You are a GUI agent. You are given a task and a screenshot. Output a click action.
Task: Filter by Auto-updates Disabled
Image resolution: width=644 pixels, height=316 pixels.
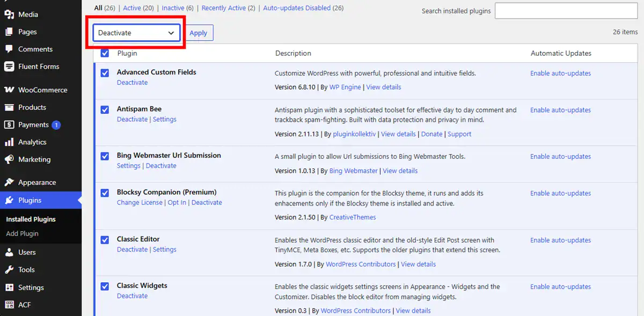[297, 8]
